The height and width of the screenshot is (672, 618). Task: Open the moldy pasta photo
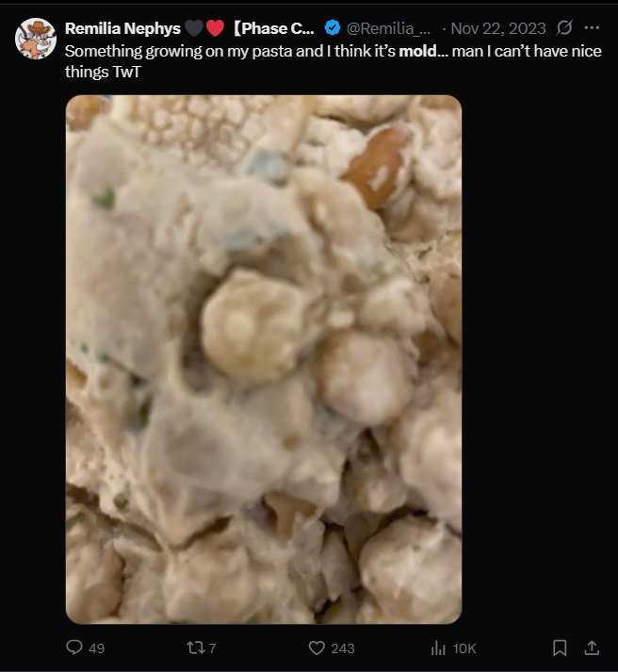click(264, 359)
